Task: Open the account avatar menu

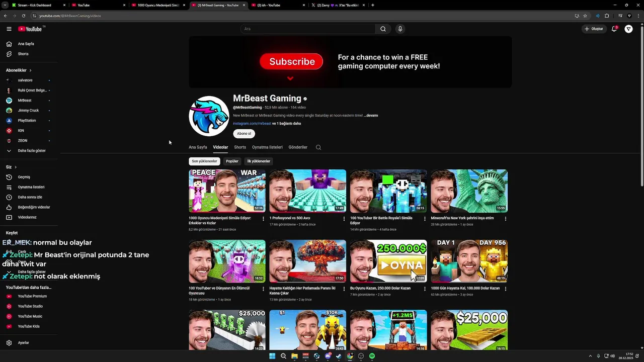Action: pos(629,29)
